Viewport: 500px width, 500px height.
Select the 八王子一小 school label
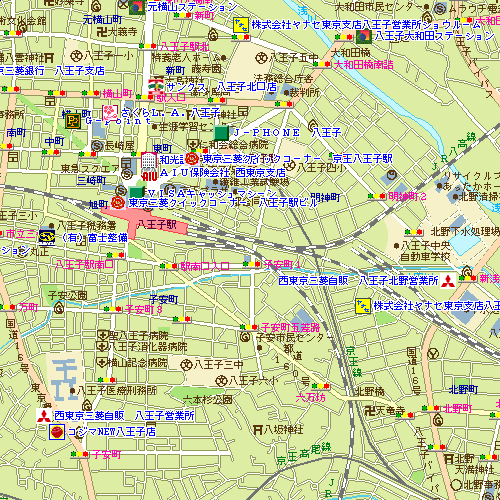[109, 55]
